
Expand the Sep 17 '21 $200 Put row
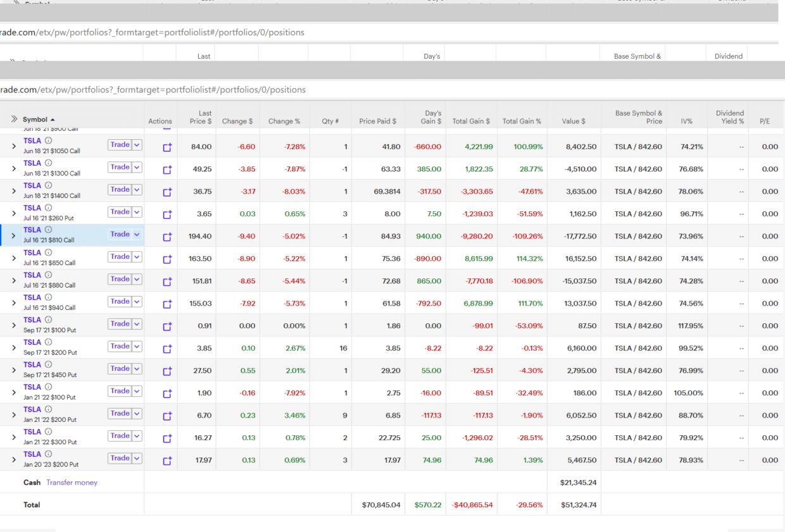pyautogui.click(x=13, y=348)
